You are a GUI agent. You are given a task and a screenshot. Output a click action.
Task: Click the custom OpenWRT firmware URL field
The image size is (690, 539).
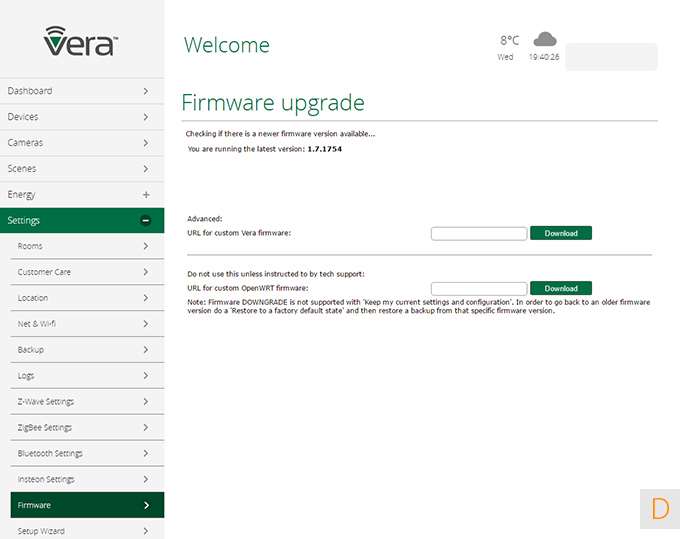pyautogui.click(x=478, y=288)
